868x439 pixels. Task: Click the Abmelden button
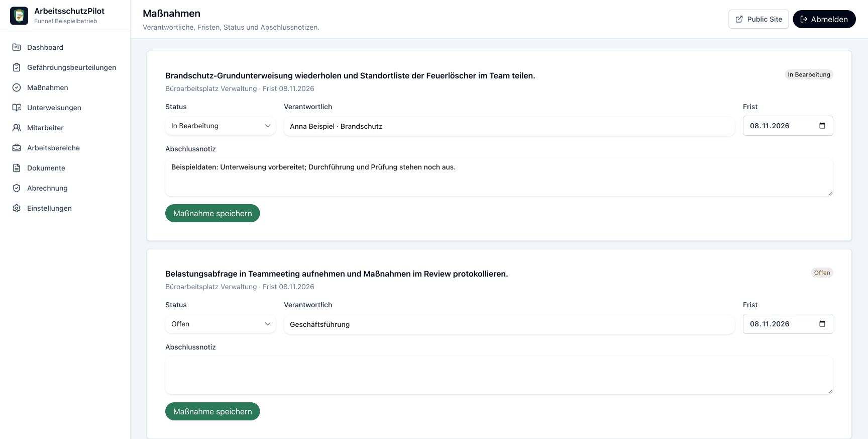(824, 19)
